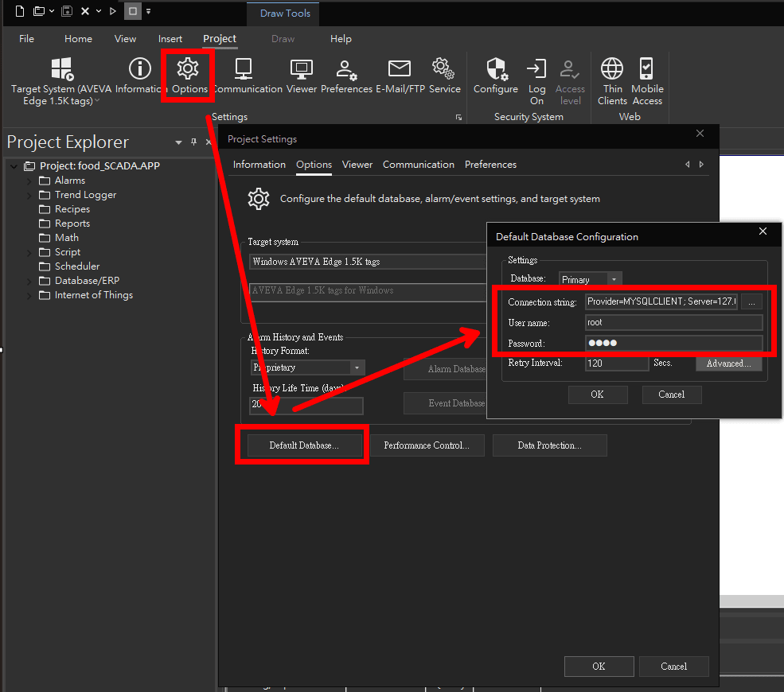
Task: Open History Format Proprietary dropdown
Action: tap(357, 367)
